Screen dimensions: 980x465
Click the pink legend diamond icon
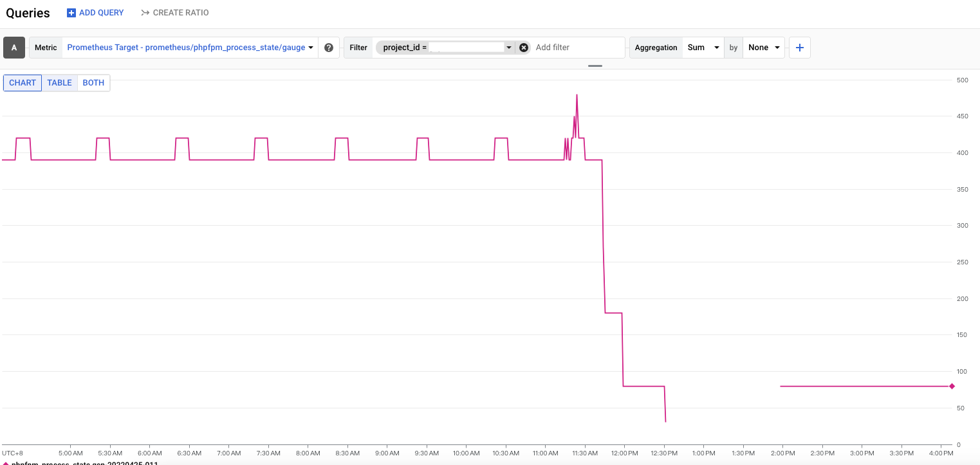[6, 463]
